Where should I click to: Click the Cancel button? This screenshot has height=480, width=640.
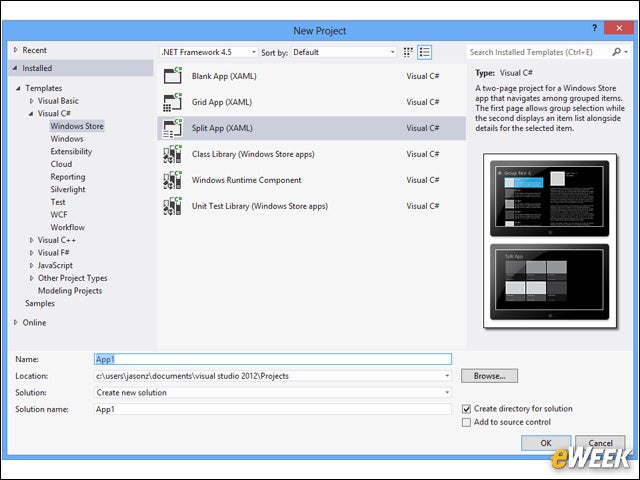coord(600,443)
